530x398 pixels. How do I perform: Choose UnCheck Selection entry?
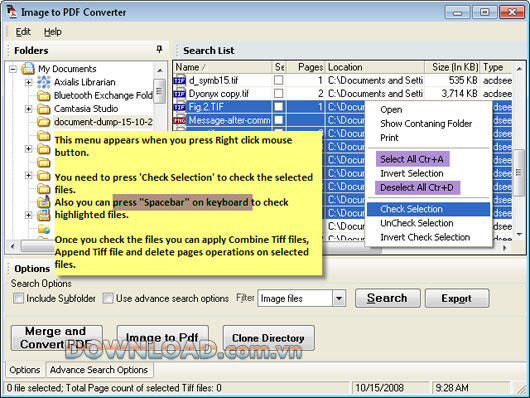[417, 223]
